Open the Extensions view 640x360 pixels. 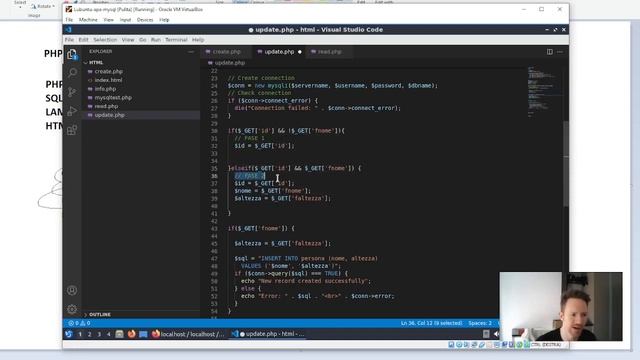[x=72, y=130]
